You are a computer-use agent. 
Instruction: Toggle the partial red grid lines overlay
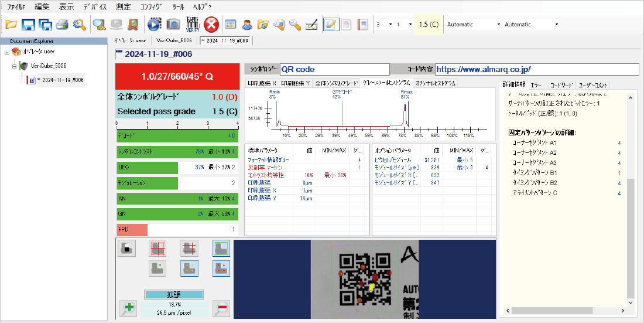(x=190, y=249)
